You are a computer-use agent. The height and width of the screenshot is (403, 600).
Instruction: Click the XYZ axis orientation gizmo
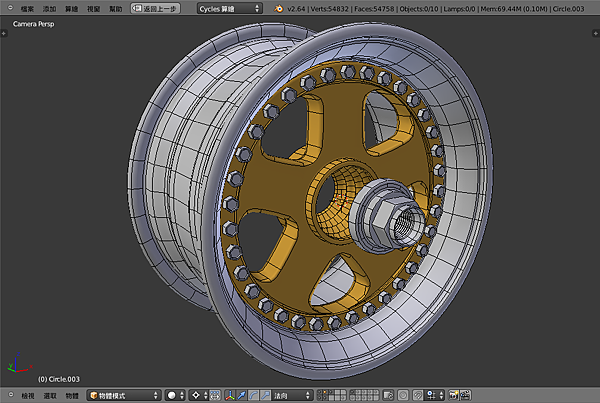click(18, 364)
